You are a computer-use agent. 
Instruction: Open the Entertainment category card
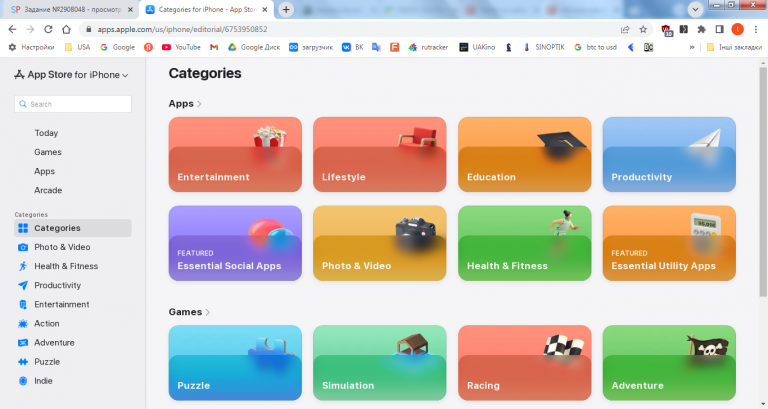click(235, 154)
